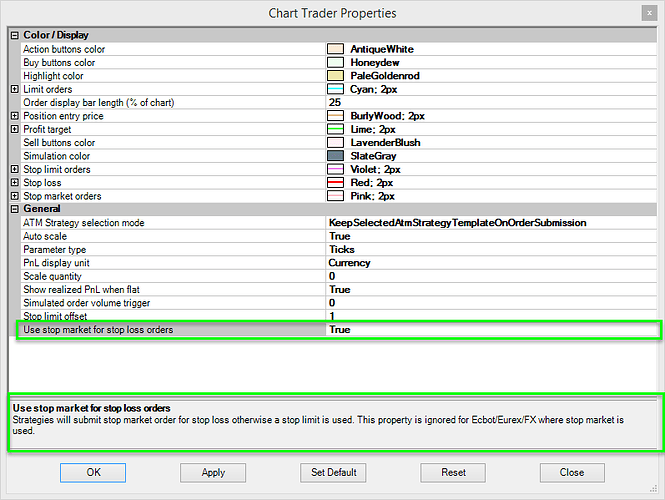
Task: Change Show realized PnL when flat value
Action: click(x=490, y=290)
